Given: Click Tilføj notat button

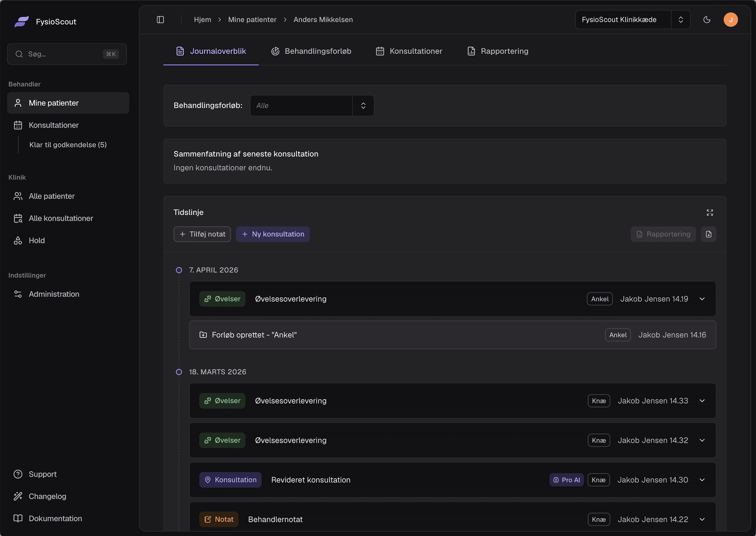Looking at the screenshot, I should tap(202, 234).
